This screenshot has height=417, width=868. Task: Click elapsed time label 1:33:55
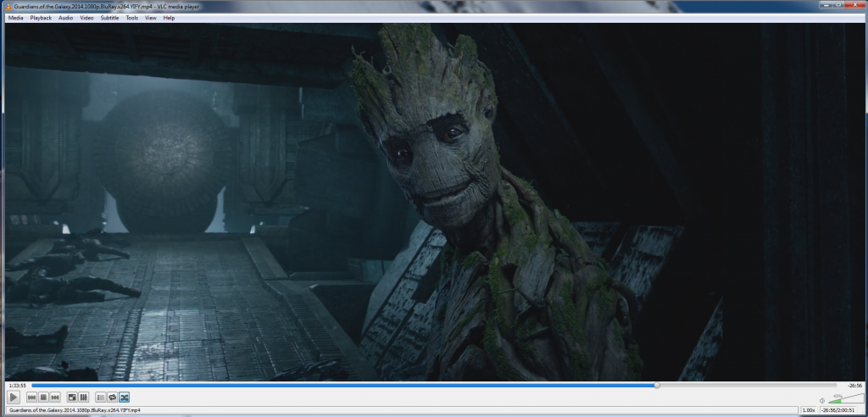(x=18, y=386)
